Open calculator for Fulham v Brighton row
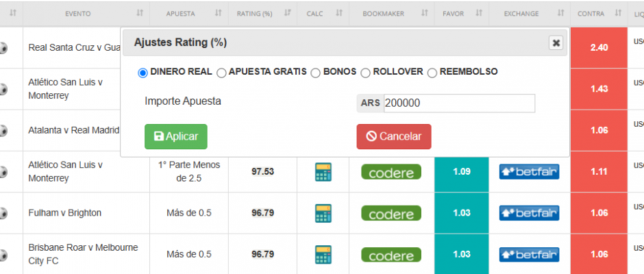Screen dimensions: 644x274 pos(323,213)
